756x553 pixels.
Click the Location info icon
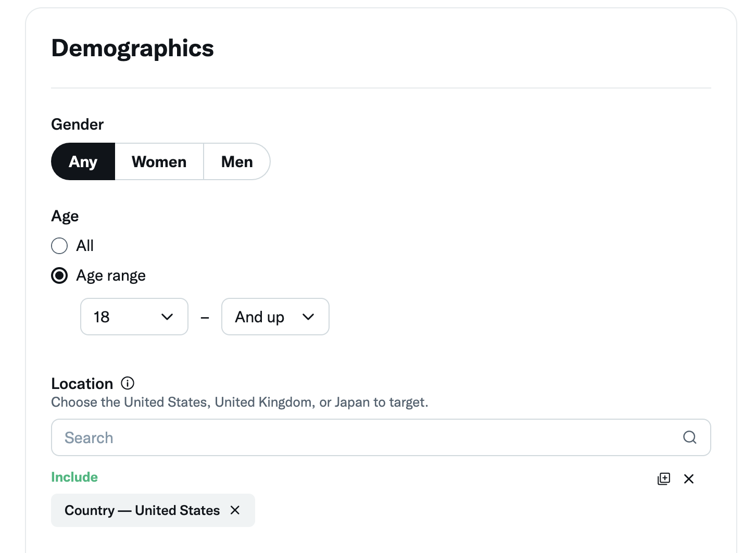tap(128, 383)
